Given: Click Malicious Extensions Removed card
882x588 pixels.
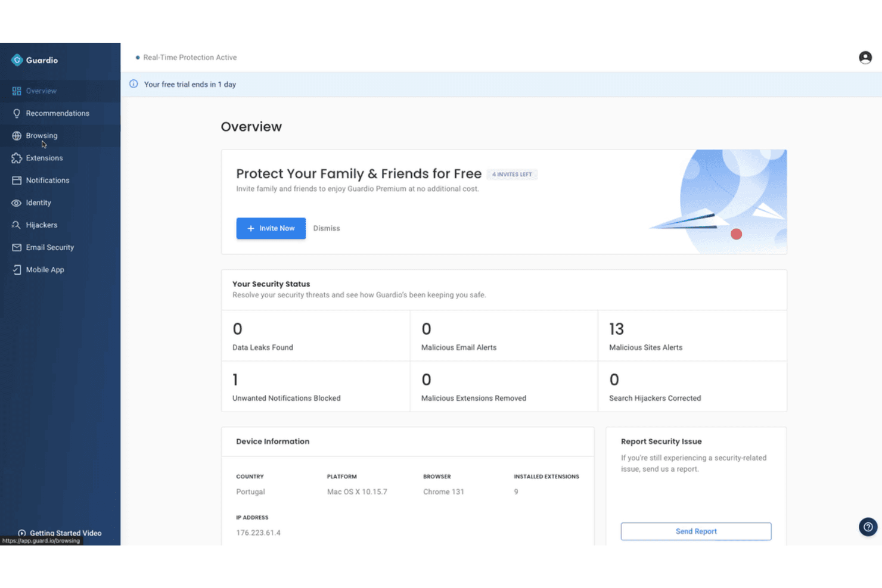Looking at the screenshot, I should [x=504, y=386].
